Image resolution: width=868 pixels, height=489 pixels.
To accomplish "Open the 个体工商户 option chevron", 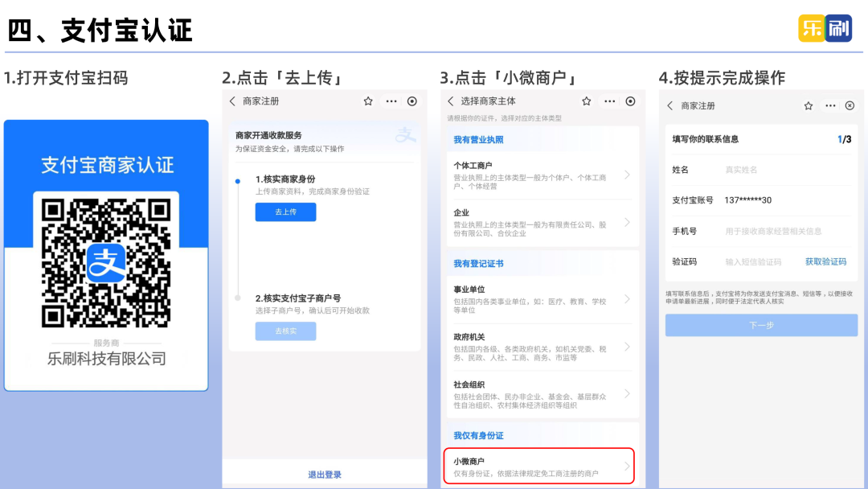I will 627,175.
